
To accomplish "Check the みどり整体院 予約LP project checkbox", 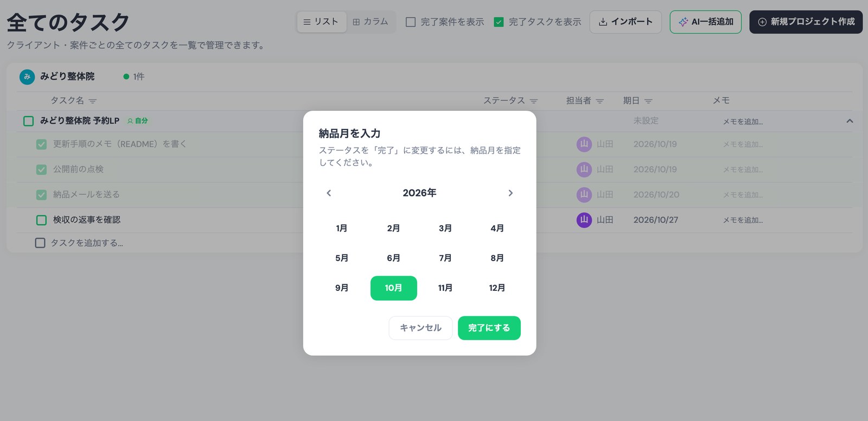I will [29, 121].
